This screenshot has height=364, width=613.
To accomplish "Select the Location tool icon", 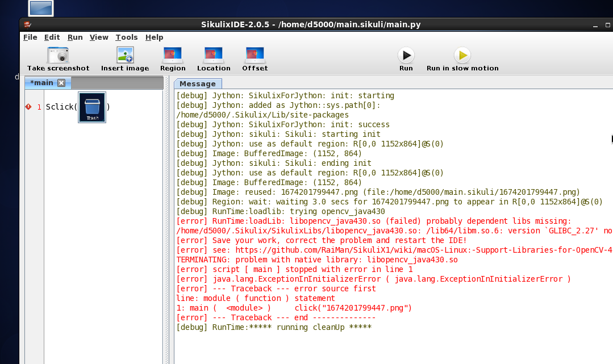I will 214,55.
